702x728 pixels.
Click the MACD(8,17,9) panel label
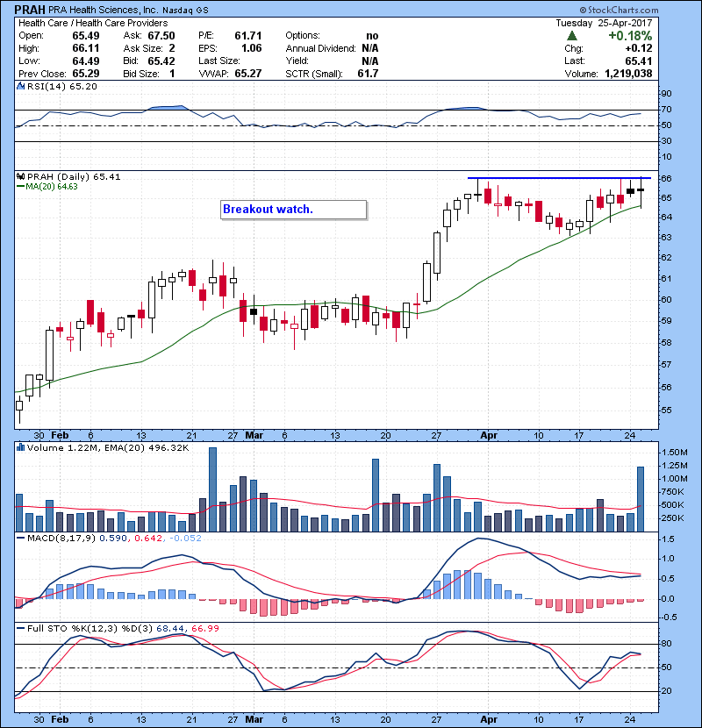pos(61,539)
